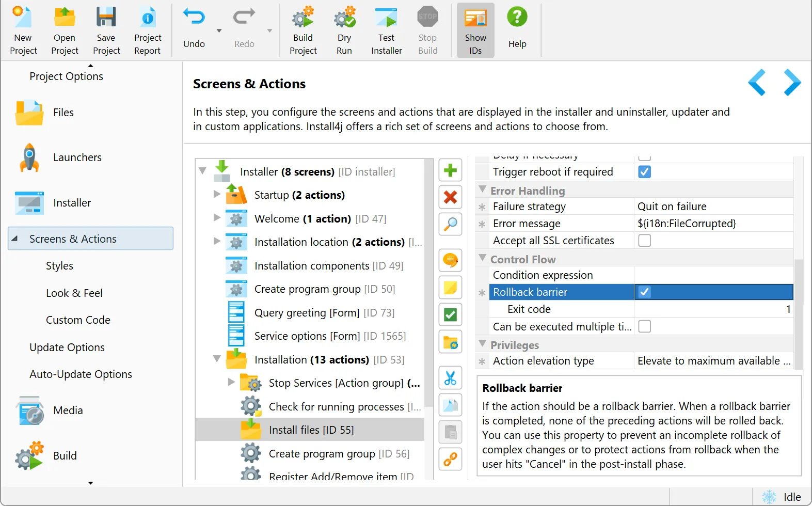Viewport: 812px width, 506px height.
Task: Save Project using the floppy disk icon
Action: tap(106, 30)
